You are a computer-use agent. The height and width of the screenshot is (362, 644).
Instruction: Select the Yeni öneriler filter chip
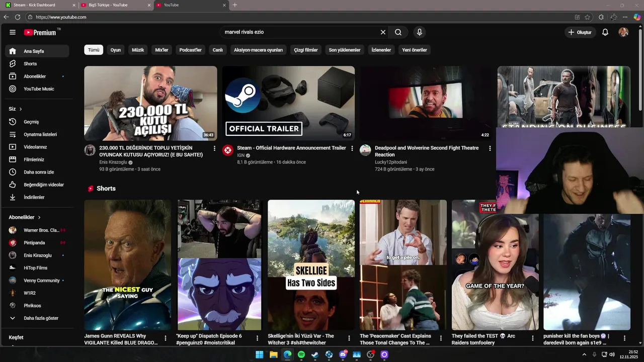(415, 50)
